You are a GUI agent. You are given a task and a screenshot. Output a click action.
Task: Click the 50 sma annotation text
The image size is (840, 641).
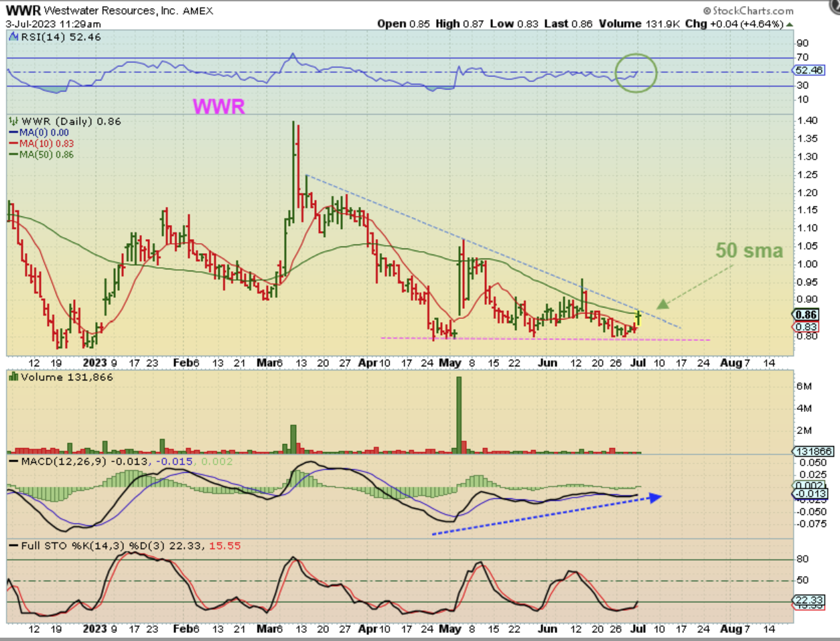click(x=749, y=251)
